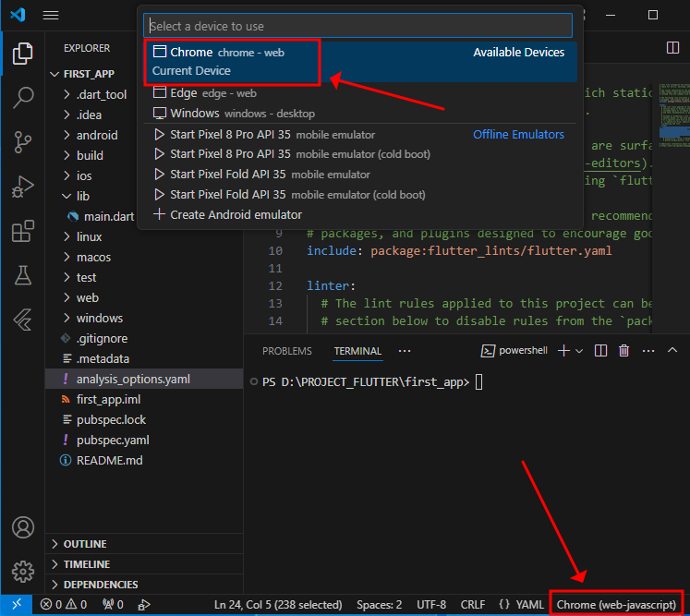This screenshot has height=616, width=690.
Task: Click the editor minimap
Action: pyautogui.click(x=673, y=115)
